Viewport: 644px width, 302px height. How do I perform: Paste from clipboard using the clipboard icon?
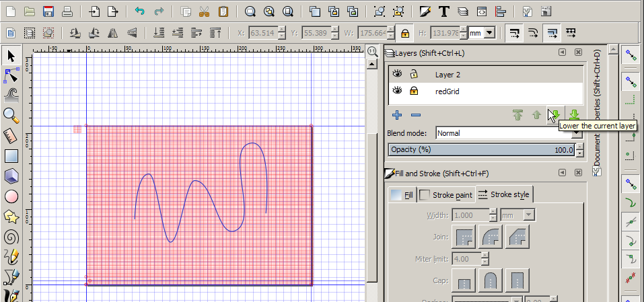point(223,11)
